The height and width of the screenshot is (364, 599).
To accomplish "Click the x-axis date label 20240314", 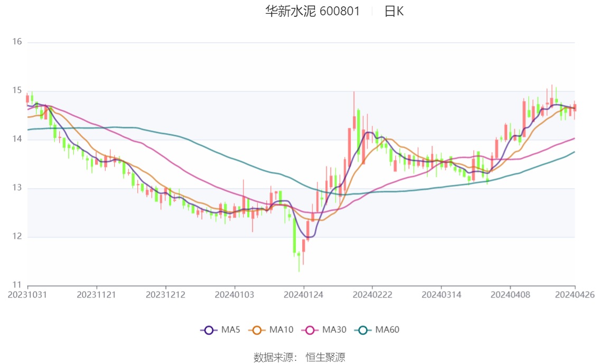I will pyautogui.click(x=442, y=295).
